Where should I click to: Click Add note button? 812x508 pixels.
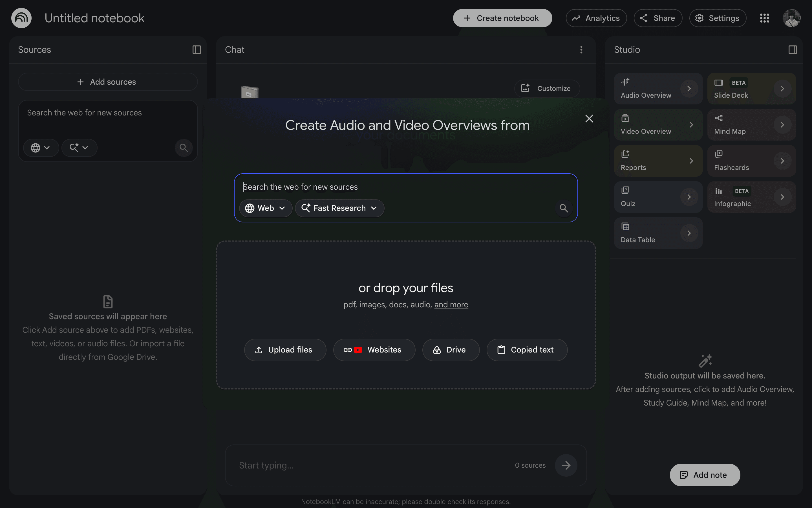point(705,475)
